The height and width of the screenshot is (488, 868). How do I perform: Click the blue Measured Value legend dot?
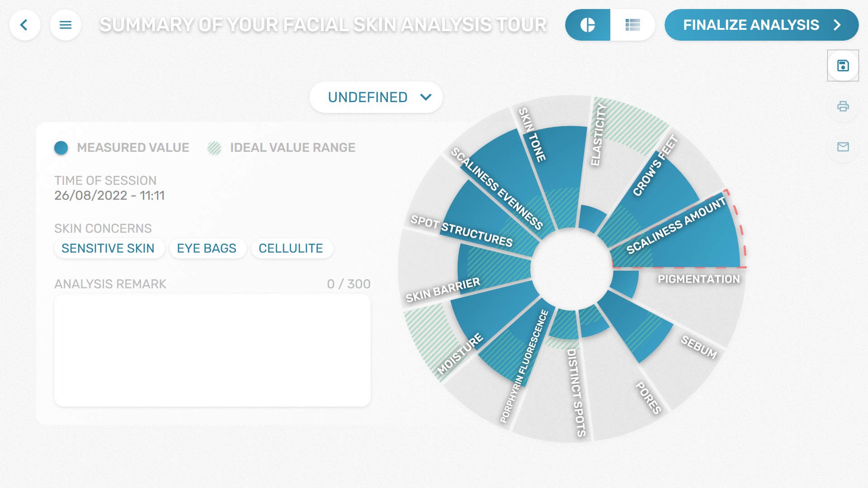(x=61, y=148)
